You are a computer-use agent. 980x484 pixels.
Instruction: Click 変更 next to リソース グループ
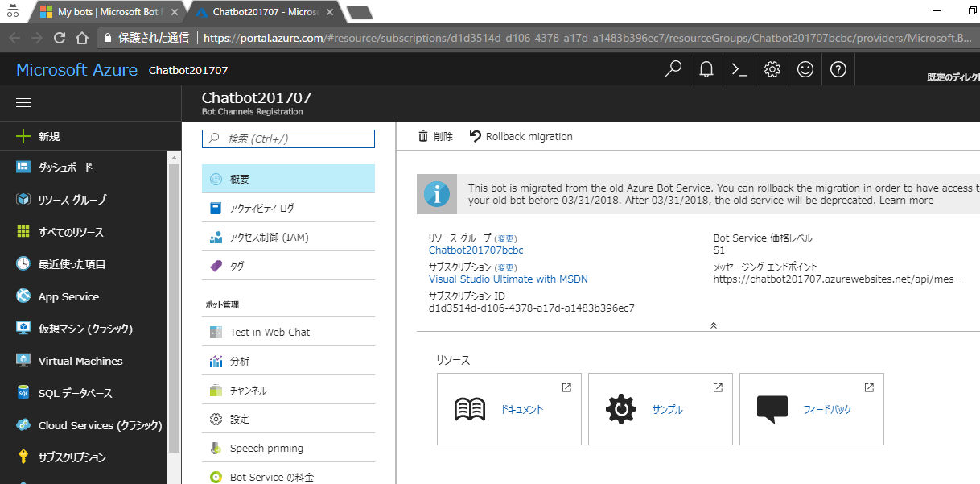tap(505, 238)
